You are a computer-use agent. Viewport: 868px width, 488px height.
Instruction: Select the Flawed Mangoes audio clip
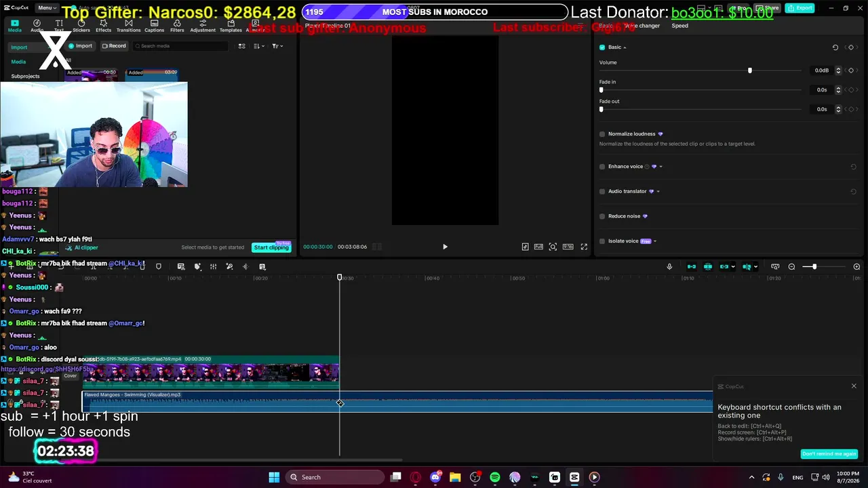click(398, 401)
